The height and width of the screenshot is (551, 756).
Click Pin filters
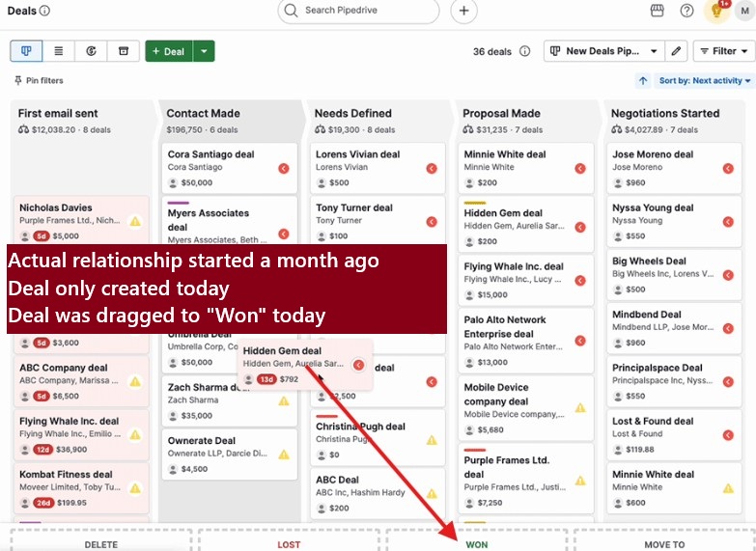pos(39,80)
